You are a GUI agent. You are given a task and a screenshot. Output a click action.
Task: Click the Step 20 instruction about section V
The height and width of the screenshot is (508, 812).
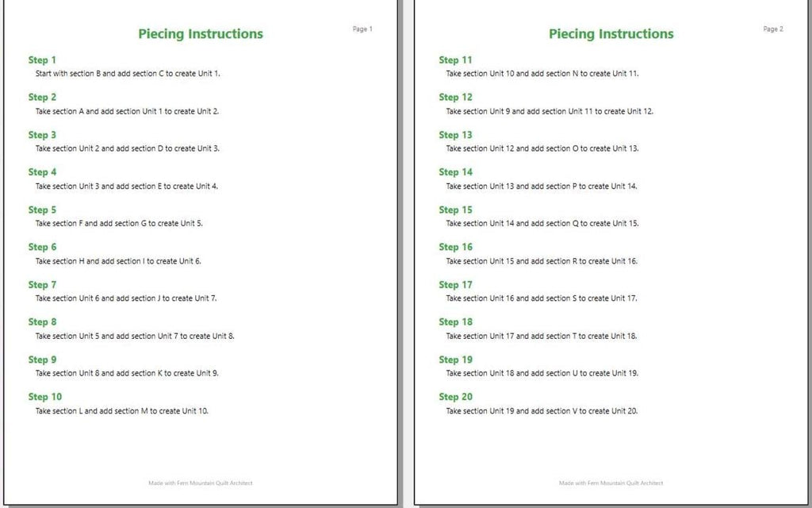coord(542,411)
